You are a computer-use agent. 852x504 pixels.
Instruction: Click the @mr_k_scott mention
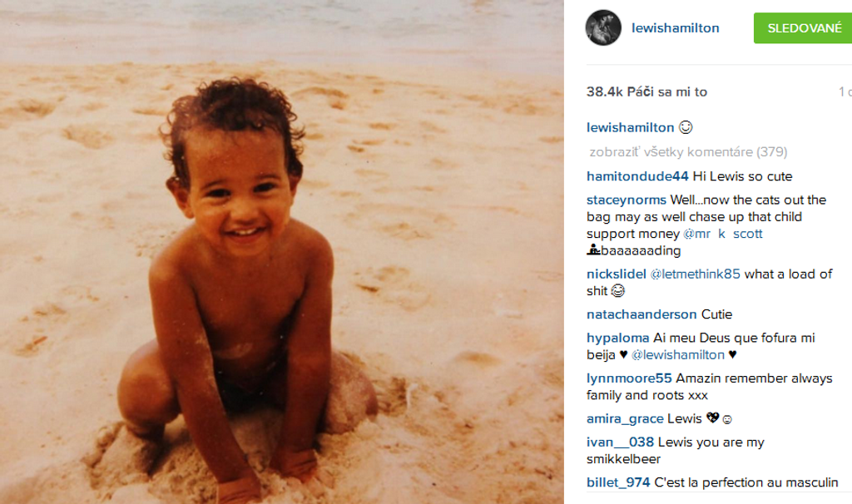pyautogui.click(x=723, y=234)
